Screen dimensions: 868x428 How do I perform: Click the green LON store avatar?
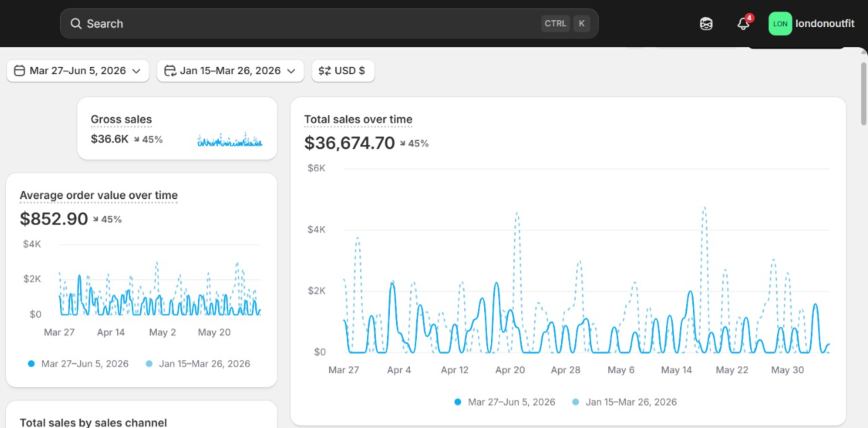click(x=780, y=24)
